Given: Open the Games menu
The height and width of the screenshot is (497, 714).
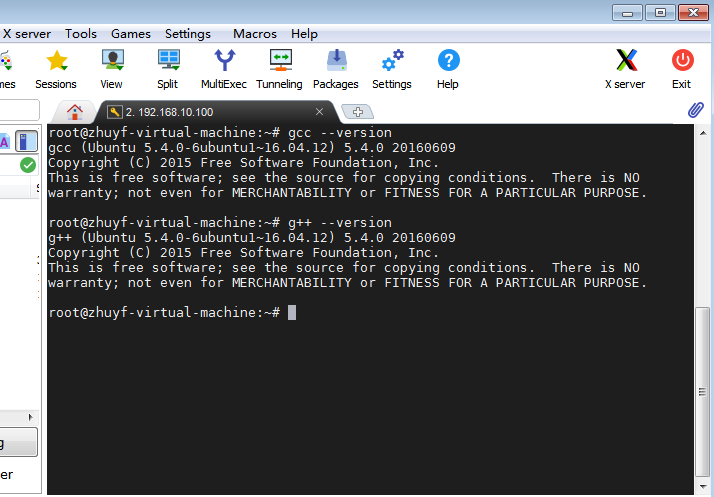Looking at the screenshot, I should [x=131, y=34].
